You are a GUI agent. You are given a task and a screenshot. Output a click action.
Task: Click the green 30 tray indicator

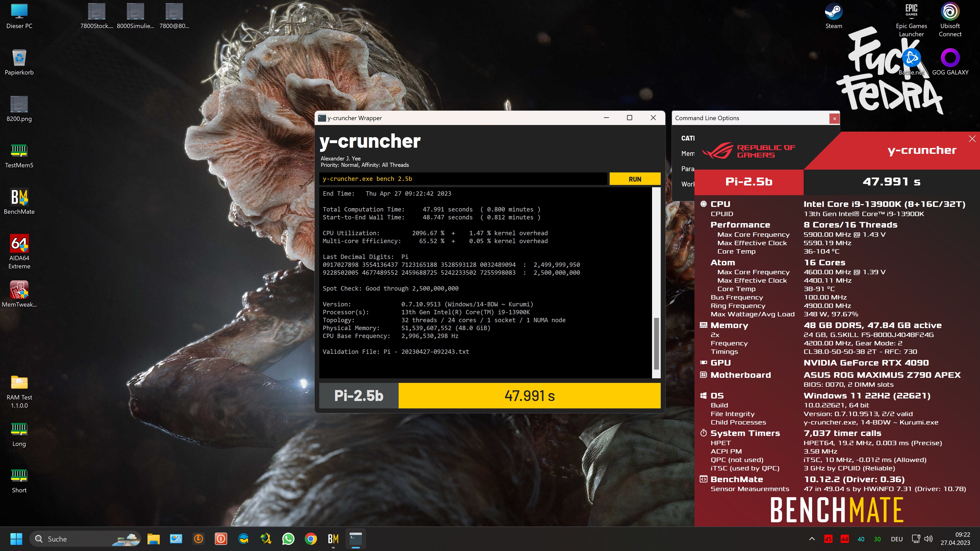[877, 539]
